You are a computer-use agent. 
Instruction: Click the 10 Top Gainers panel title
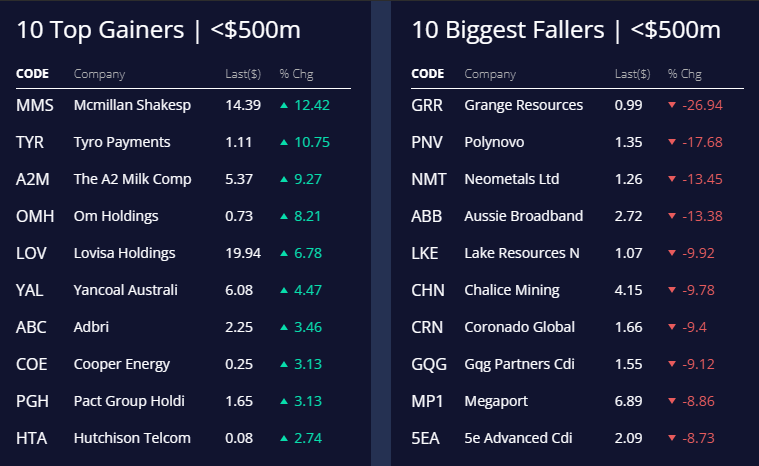coord(170,30)
